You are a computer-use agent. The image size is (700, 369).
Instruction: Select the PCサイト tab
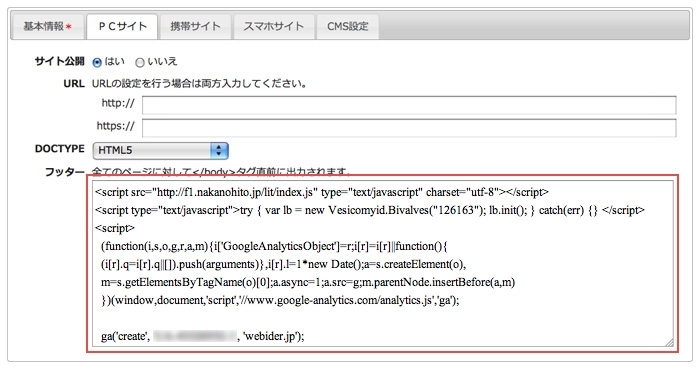pos(122,27)
